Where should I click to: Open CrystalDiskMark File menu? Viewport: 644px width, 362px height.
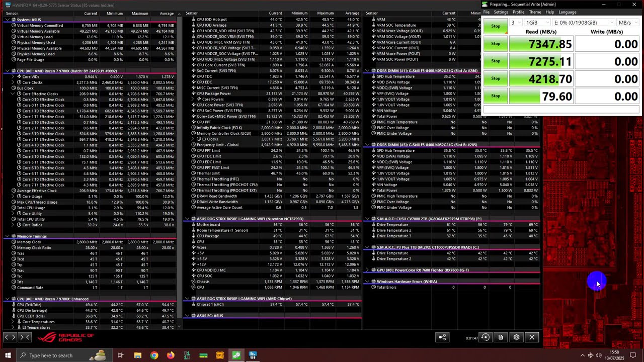tap(487, 12)
